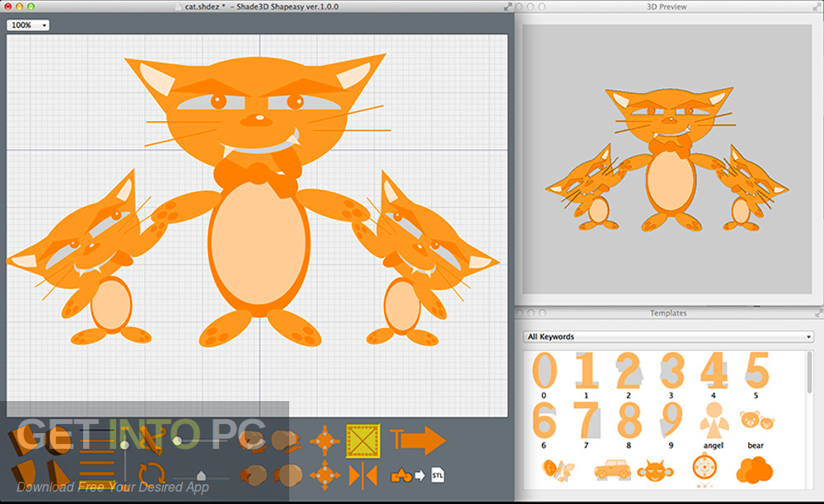Viewport: 824px width, 504px height.
Task: Choose the car template thumbnail
Action: pos(612,470)
